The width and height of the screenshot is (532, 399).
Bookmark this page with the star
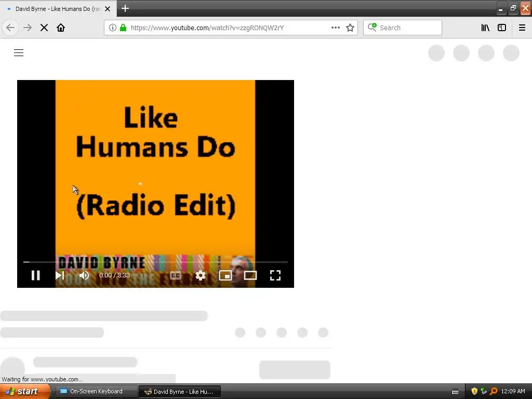tap(350, 28)
